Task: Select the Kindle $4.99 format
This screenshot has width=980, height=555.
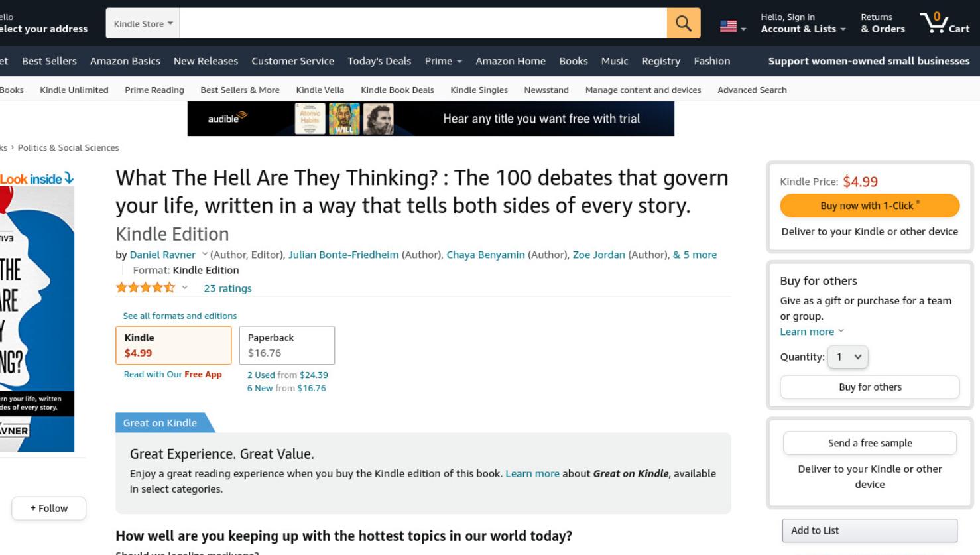Action: [174, 345]
